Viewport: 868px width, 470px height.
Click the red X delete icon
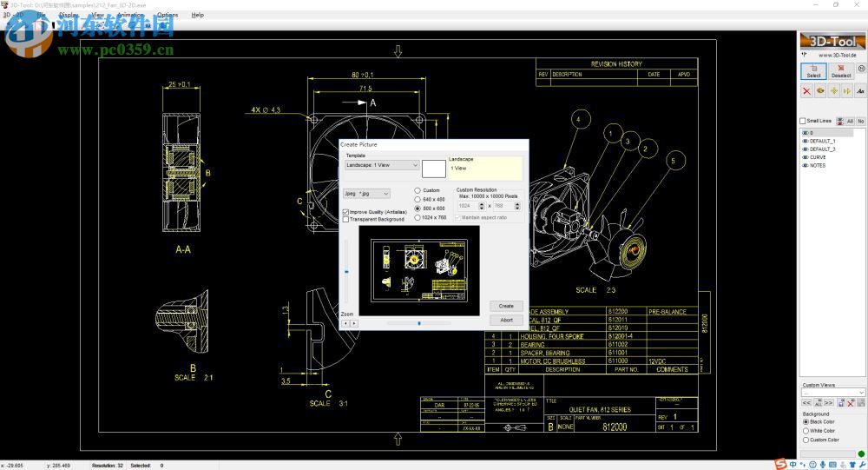coord(806,91)
